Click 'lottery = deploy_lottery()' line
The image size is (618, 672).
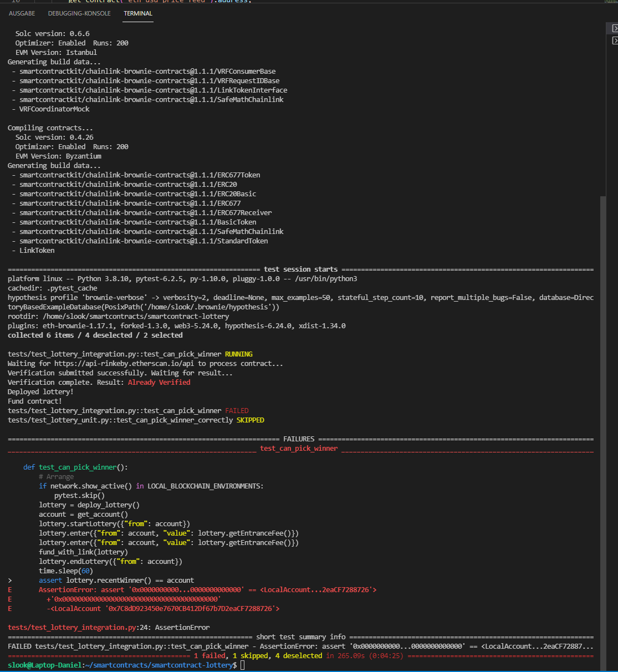[x=89, y=505]
